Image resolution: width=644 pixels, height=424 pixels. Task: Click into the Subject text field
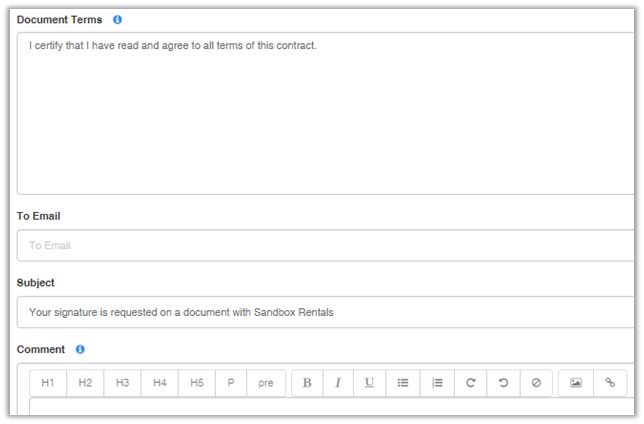[325, 312]
